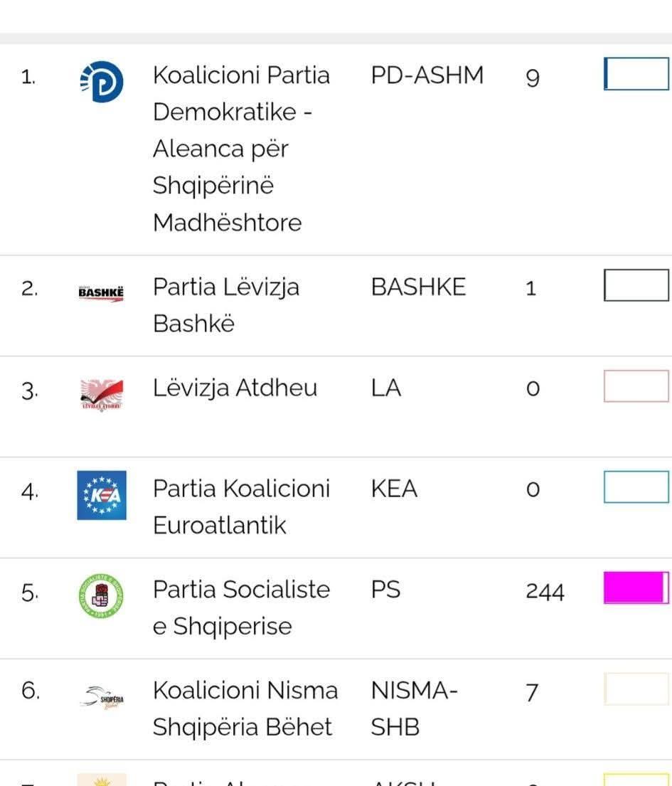Click the Lëvizja Atdheu eagle logo
This screenshot has width=672, height=786.
coord(101,393)
